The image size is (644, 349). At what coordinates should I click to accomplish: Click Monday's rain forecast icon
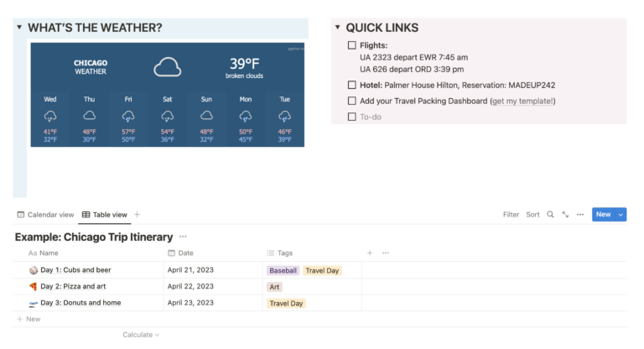click(246, 117)
